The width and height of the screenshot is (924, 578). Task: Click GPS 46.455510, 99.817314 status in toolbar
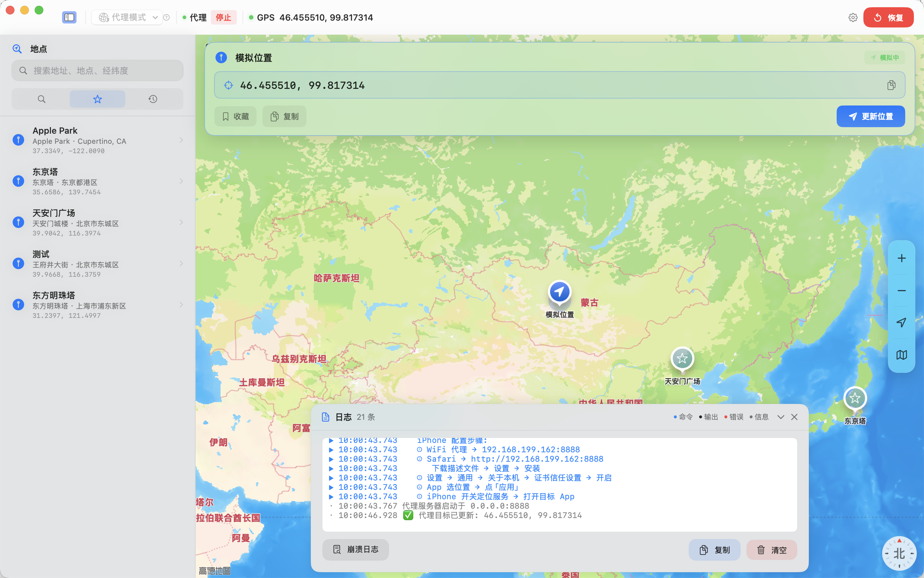[x=311, y=18]
